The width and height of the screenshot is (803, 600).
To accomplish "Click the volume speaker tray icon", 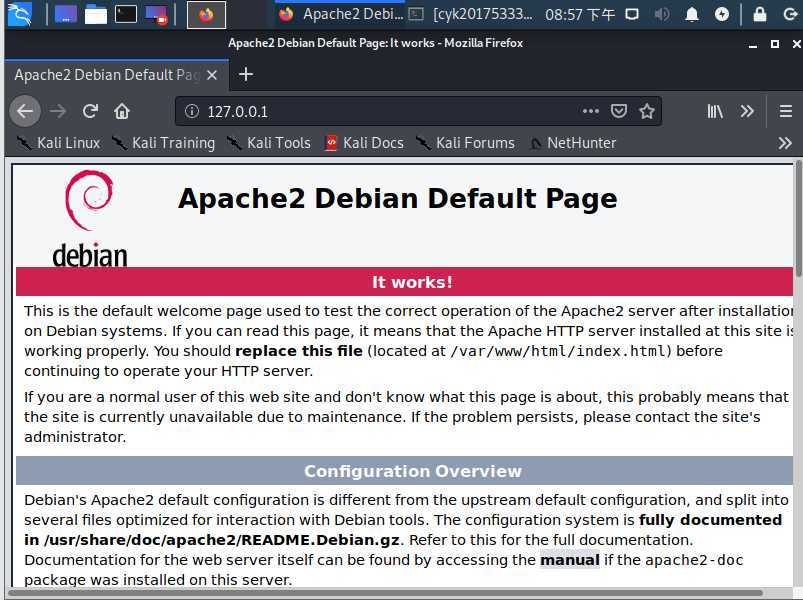I will [x=662, y=14].
